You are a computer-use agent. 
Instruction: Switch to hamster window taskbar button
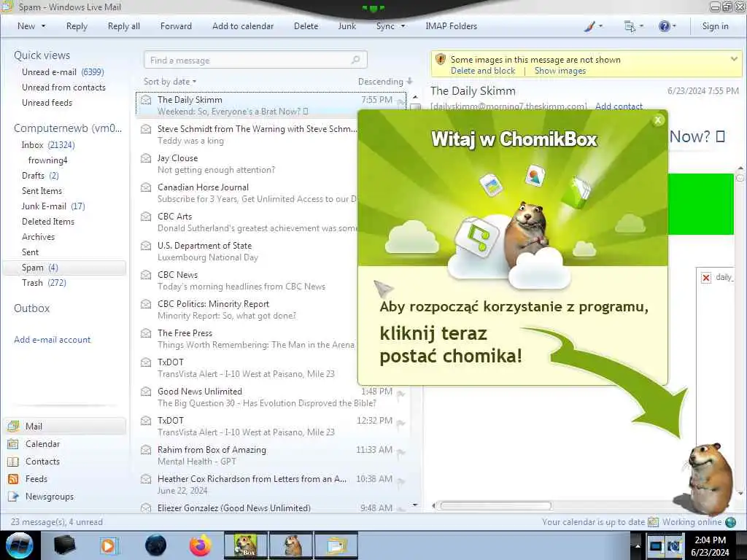(x=291, y=545)
